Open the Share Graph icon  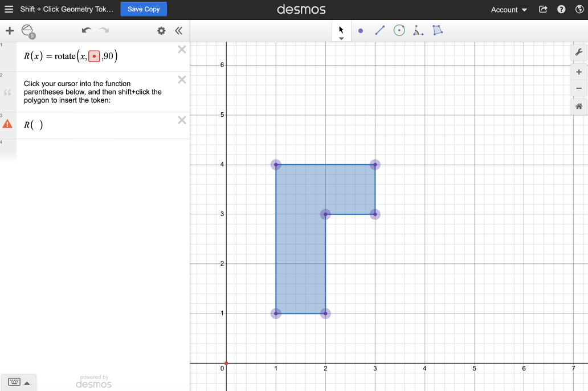(543, 10)
